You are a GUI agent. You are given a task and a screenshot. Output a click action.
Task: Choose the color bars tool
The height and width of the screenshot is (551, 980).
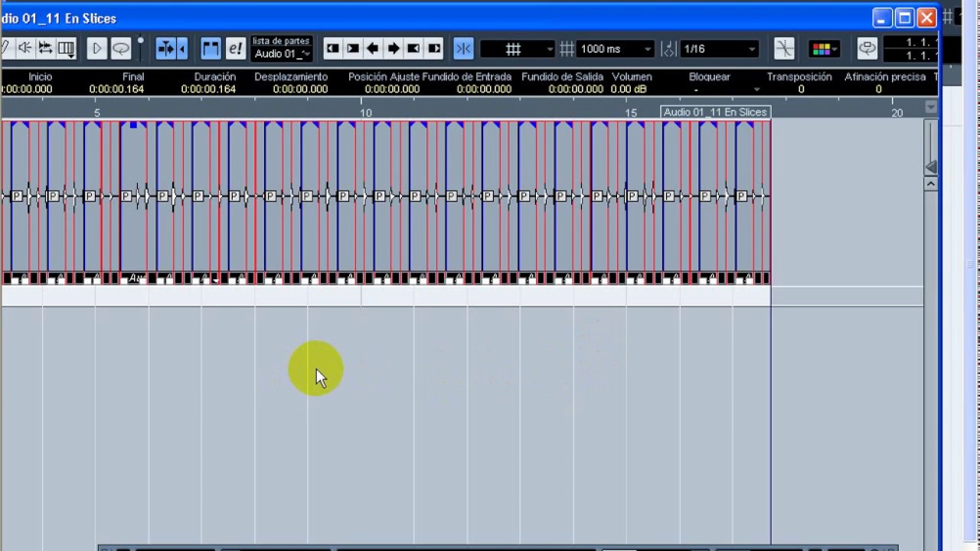(x=66, y=48)
